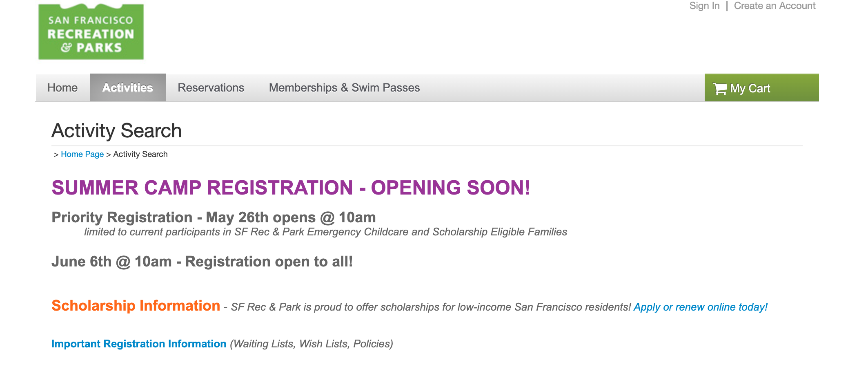Click Summer Camp Registration banner heading
868x367 pixels.
click(291, 188)
